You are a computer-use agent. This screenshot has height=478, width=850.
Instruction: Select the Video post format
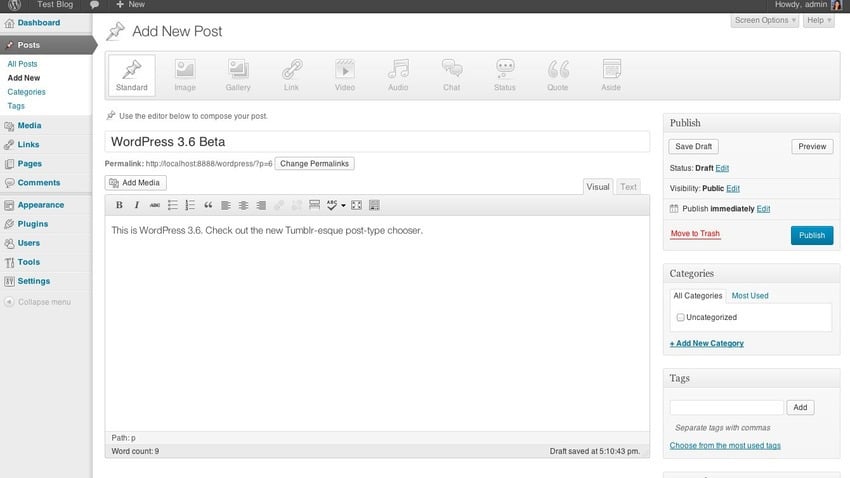345,75
